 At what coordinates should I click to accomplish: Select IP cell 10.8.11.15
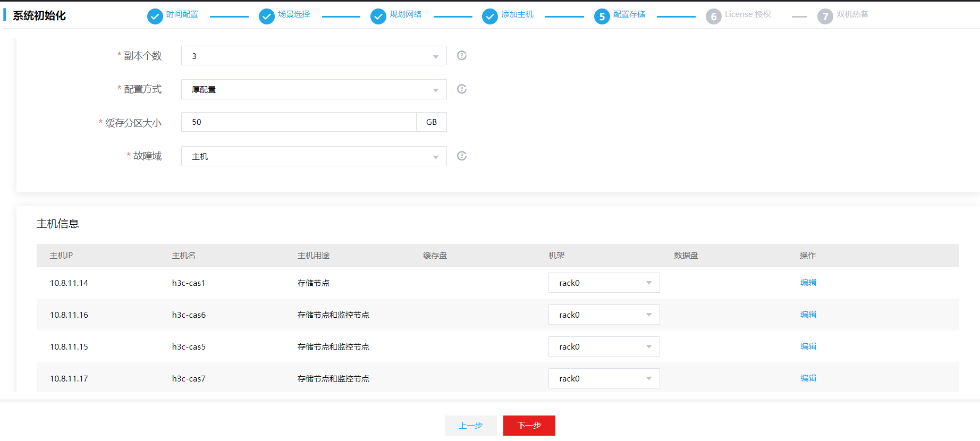point(69,347)
